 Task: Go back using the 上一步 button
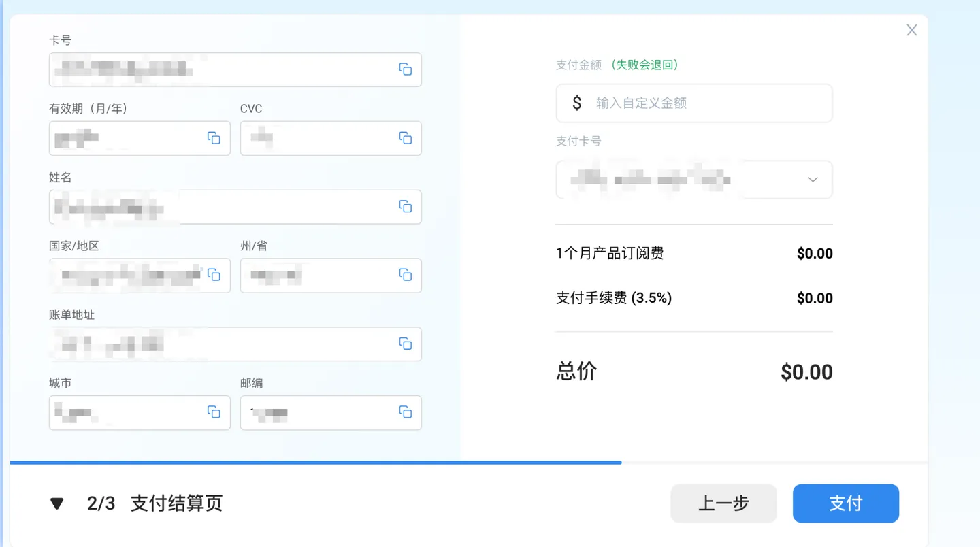723,503
